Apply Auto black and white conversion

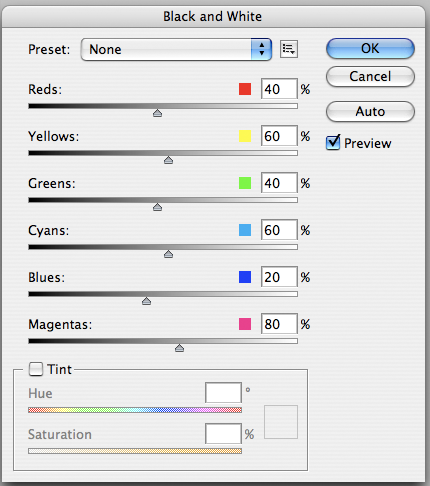coord(370,111)
